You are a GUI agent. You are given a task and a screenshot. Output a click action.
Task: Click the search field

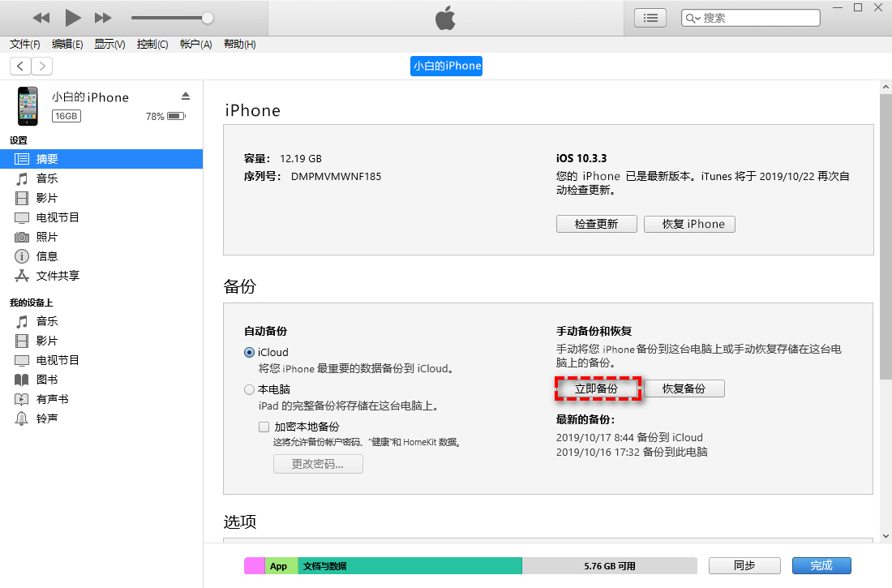750,18
